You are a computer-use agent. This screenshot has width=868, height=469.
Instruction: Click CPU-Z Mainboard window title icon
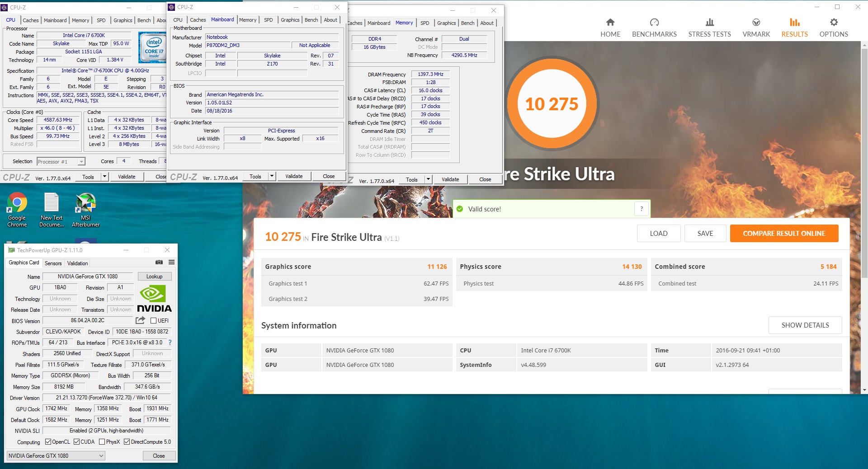click(171, 7)
